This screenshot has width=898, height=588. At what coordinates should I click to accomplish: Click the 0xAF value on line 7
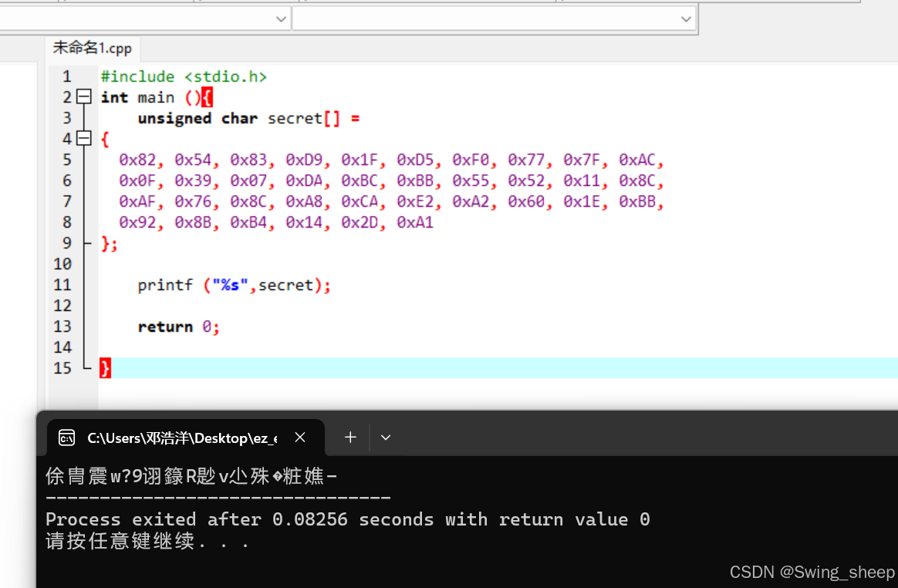(137, 201)
